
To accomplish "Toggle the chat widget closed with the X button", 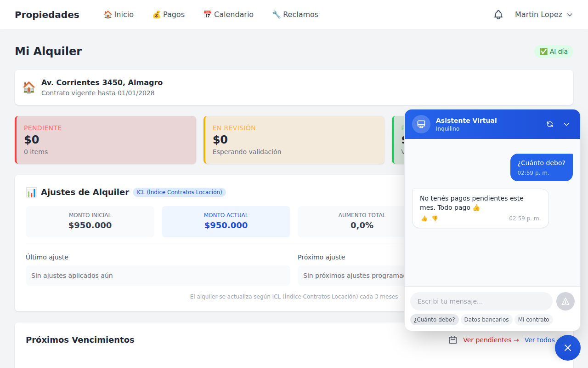I will click(x=567, y=347).
